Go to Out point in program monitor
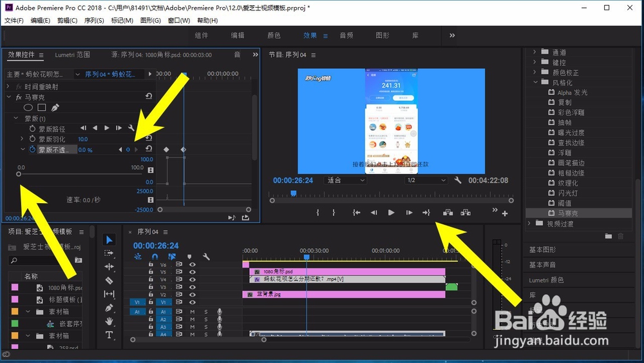The width and height of the screenshot is (644, 363). [426, 213]
